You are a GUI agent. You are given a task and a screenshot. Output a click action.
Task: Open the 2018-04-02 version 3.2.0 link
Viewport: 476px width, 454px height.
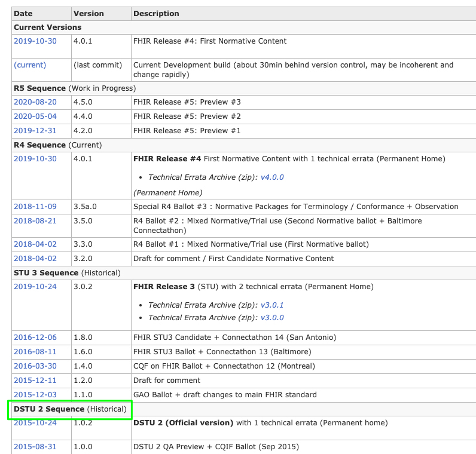35,259
